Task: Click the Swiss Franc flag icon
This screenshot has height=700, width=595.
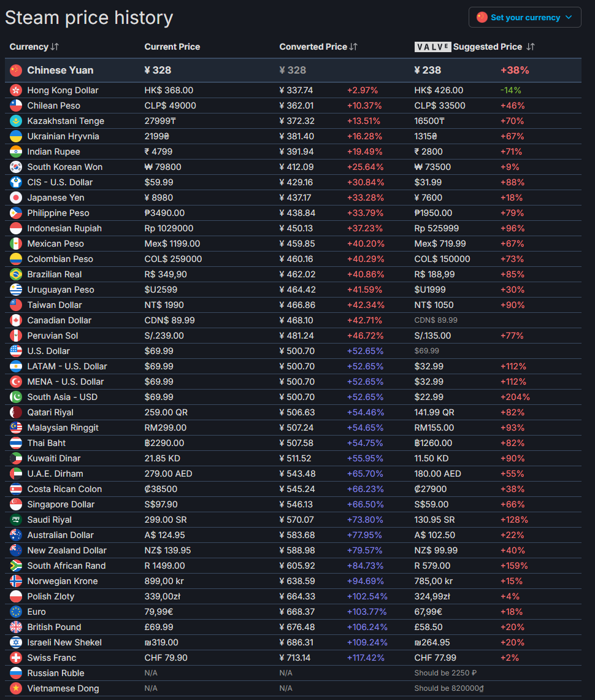Action: click(16, 658)
